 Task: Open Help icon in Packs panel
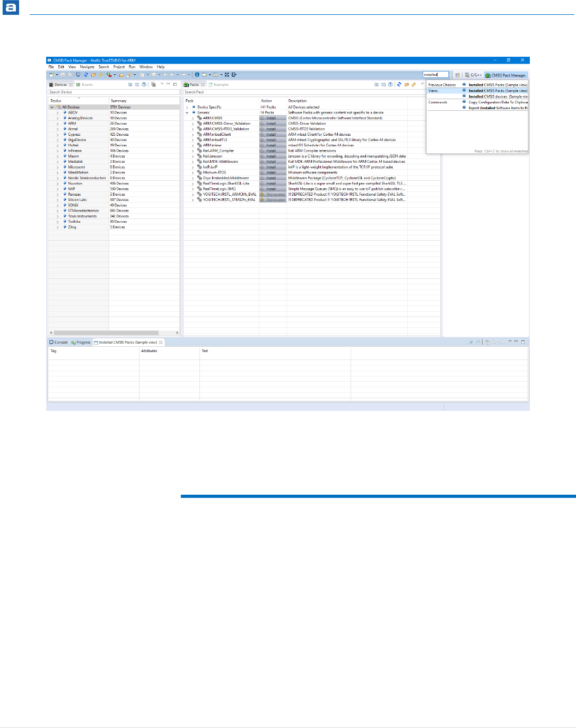pyautogui.click(x=390, y=84)
